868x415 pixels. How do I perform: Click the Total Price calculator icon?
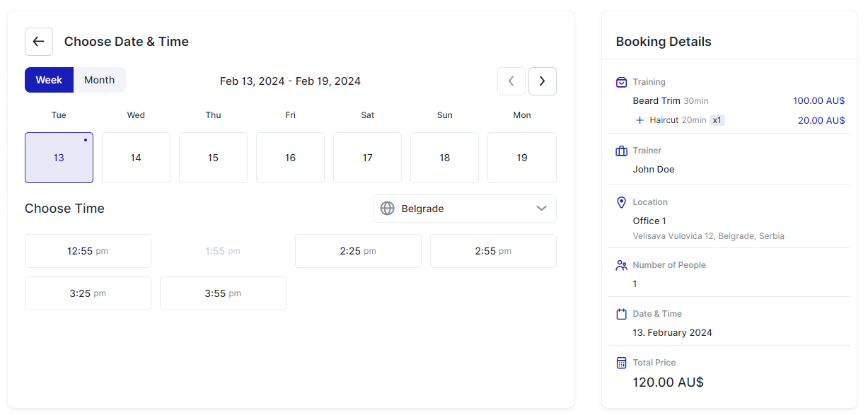pos(621,363)
